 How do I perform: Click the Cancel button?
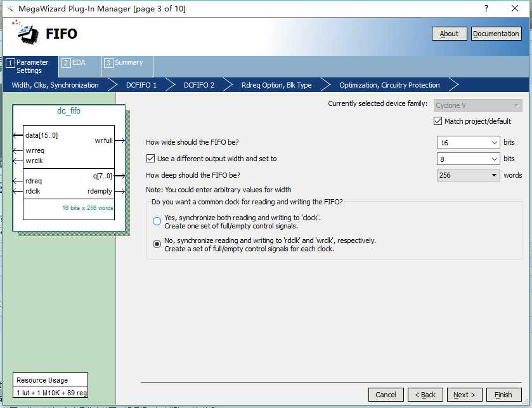click(386, 395)
